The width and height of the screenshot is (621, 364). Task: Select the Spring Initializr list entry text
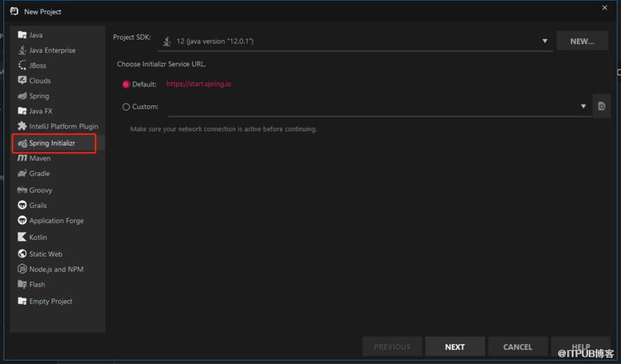52,143
